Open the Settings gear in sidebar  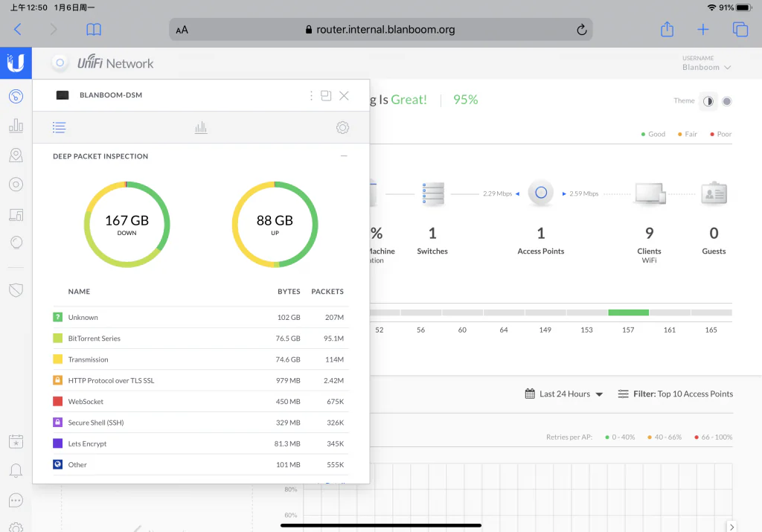pyautogui.click(x=16, y=527)
